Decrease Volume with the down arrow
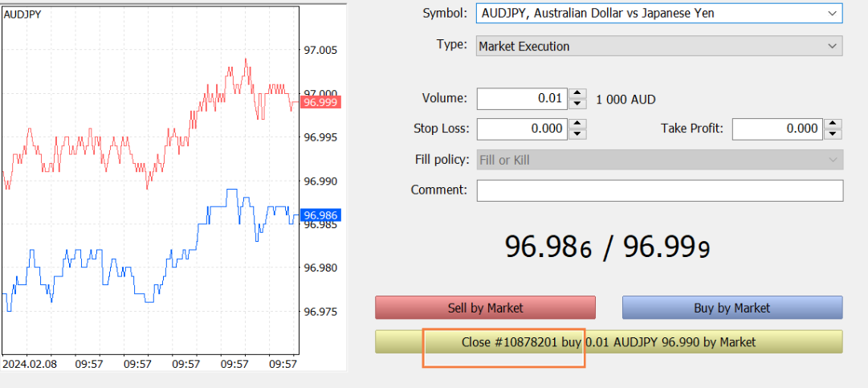Image resolution: width=868 pixels, height=388 pixels. pyautogui.click(x=577, y=104)
